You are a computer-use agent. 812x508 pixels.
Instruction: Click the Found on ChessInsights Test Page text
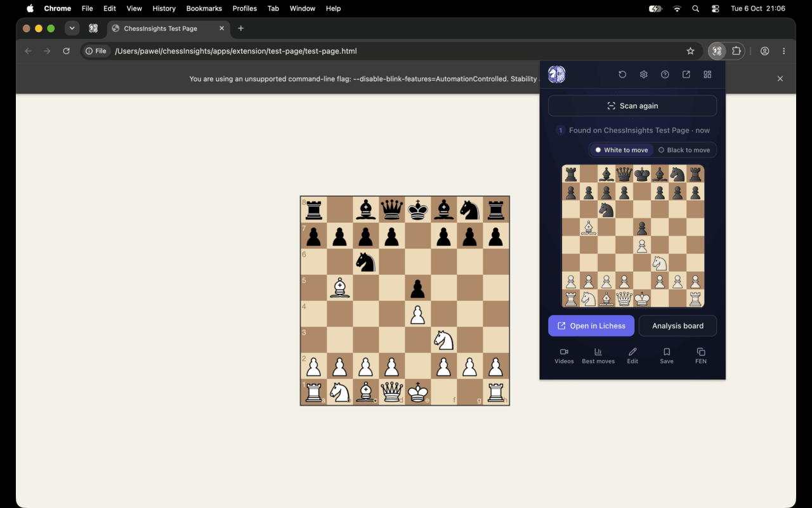[639, 130]
